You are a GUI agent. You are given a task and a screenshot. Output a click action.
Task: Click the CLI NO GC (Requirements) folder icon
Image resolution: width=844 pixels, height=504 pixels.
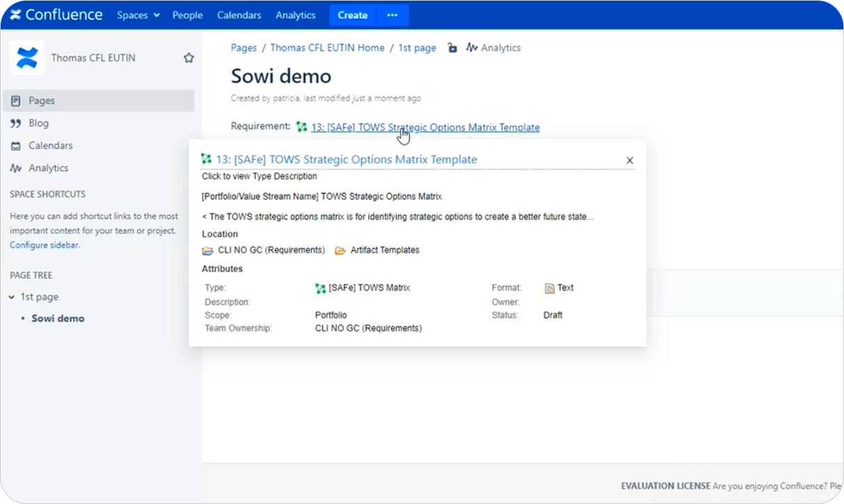click(x=208, y=250)
